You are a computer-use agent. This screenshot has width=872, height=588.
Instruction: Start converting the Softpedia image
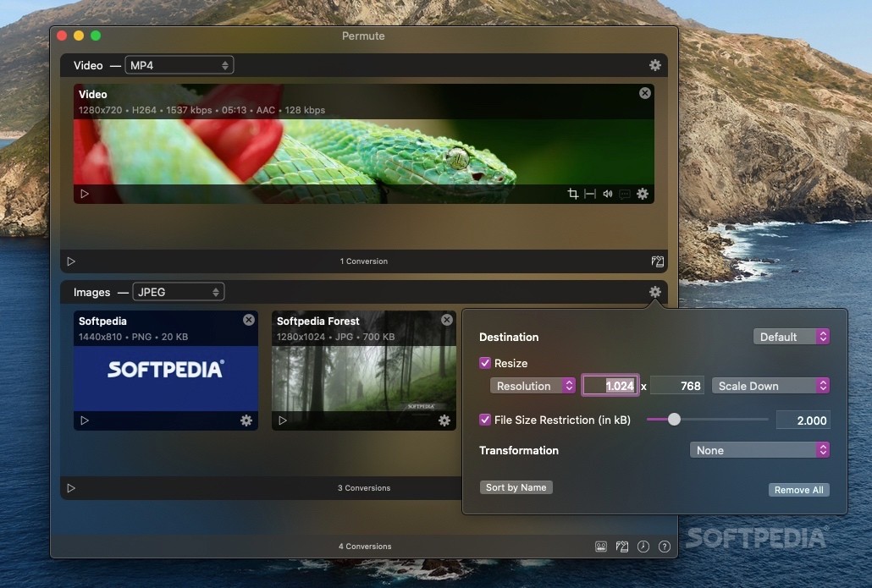click(85, 420)
